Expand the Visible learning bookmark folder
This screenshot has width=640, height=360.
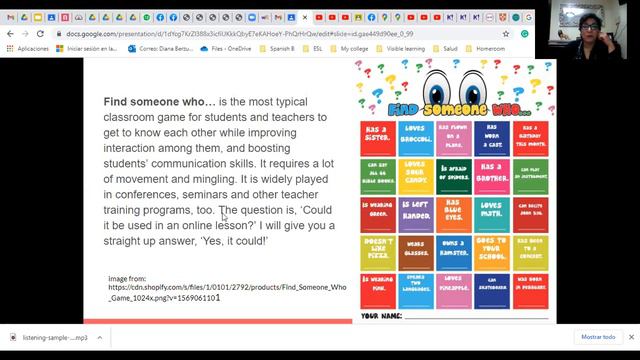[x=400, y=49]
